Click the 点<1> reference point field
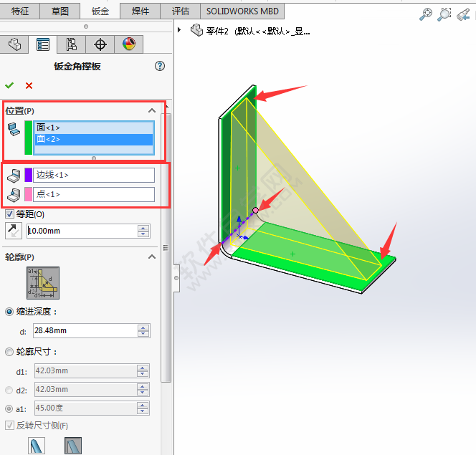Viewport: 476px width, 455px height. [94, 194]
